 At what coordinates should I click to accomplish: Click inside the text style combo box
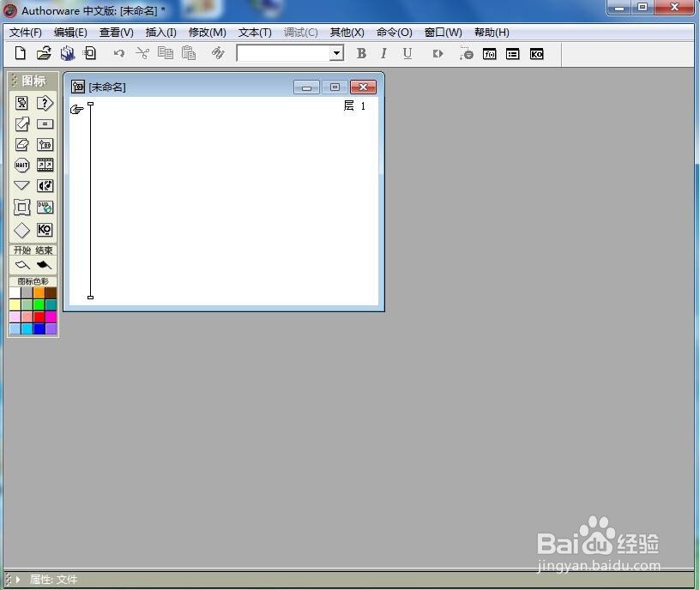[x=283, y=53]
